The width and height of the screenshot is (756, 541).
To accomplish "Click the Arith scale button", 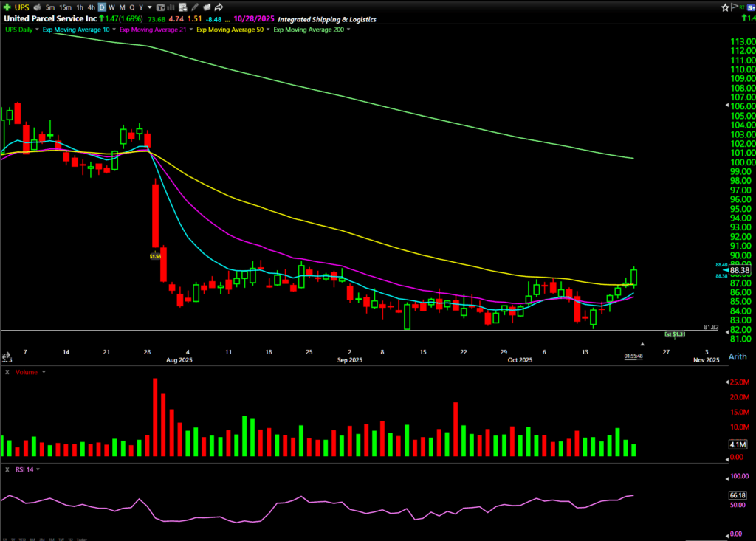I will pyautogui.click(x=737, y=357).
